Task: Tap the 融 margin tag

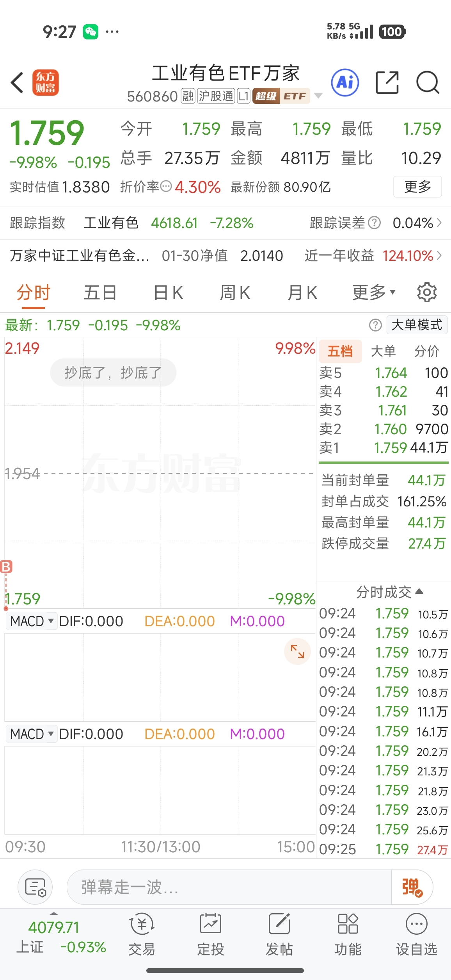Action: click(x=188, y=96)
